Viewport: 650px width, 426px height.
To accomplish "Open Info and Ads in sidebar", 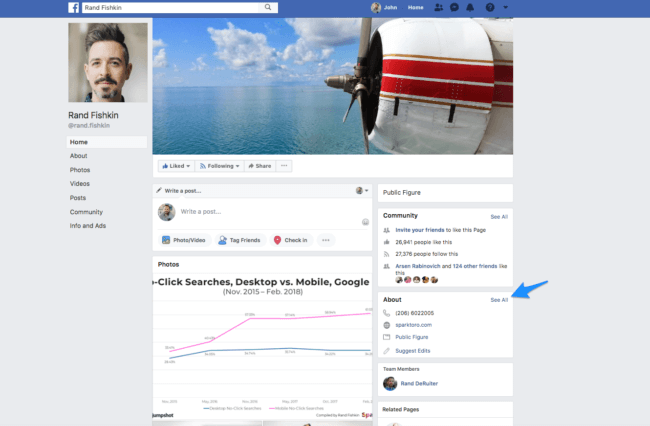I will point(87,226).
